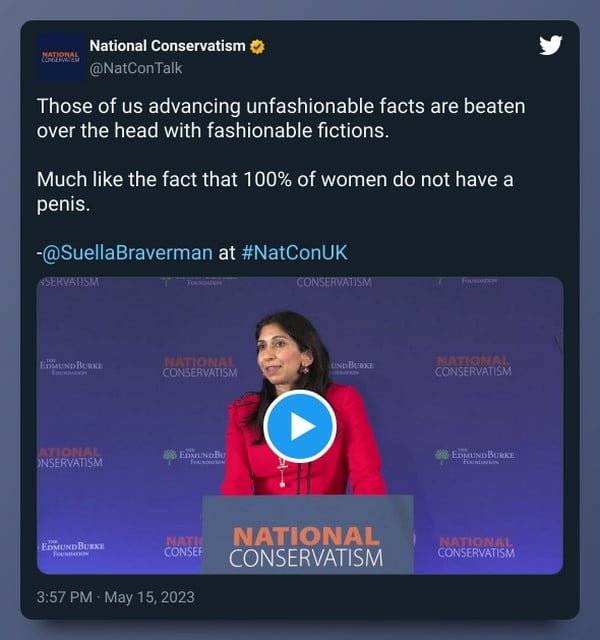Click the bottom-left Edmund Burke Foundation logo
This screenshot has width=600, height=640.
click(x=73, y=548)
